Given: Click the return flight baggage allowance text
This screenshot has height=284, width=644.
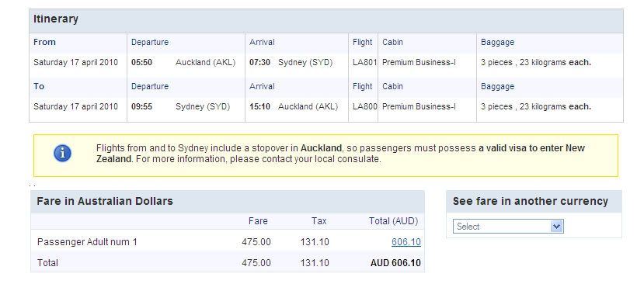Looking at the screenshot, I should [x=536, y=107].
